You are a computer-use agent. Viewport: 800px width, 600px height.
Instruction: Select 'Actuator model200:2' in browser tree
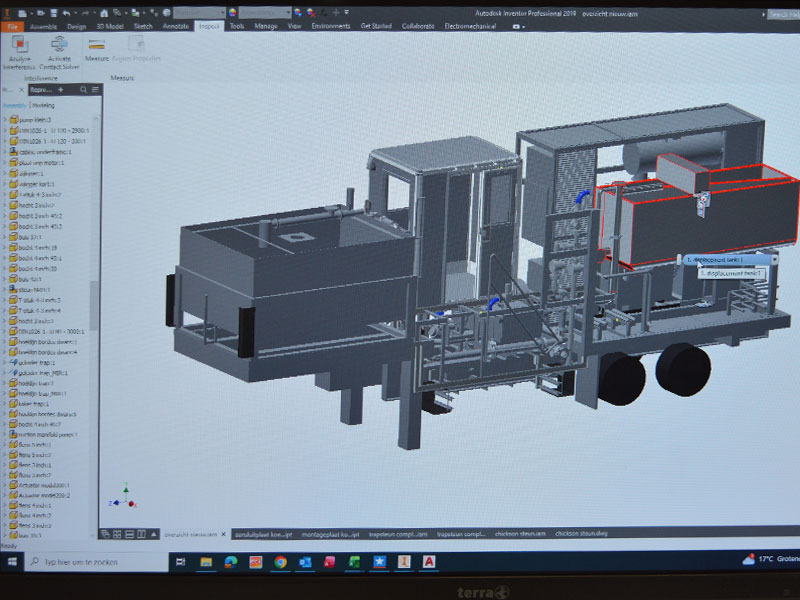pos(40,495)
